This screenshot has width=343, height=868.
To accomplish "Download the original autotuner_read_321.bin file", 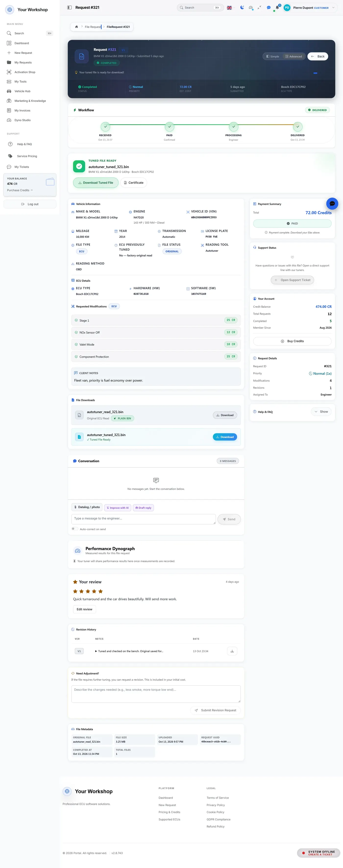I will 225,415.
